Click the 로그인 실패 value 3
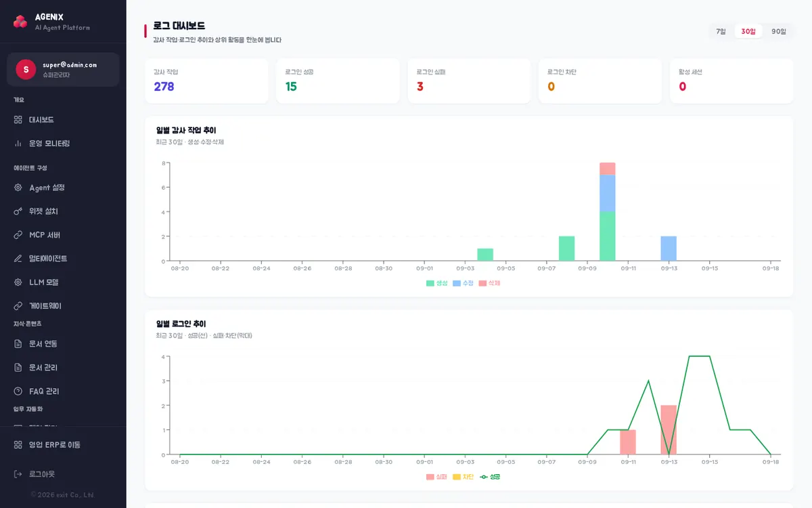This screenshot has height=508, width=812. 420,87
